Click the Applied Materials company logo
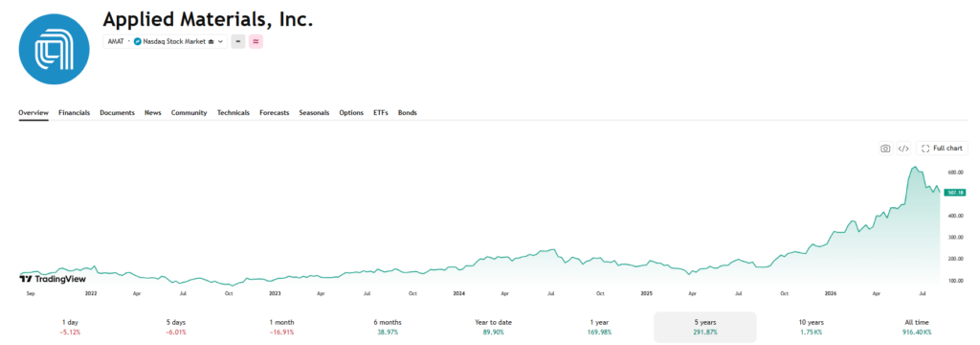Image resolution: width=980 pixels, height=345 pixels. click(x=54, y=49)
